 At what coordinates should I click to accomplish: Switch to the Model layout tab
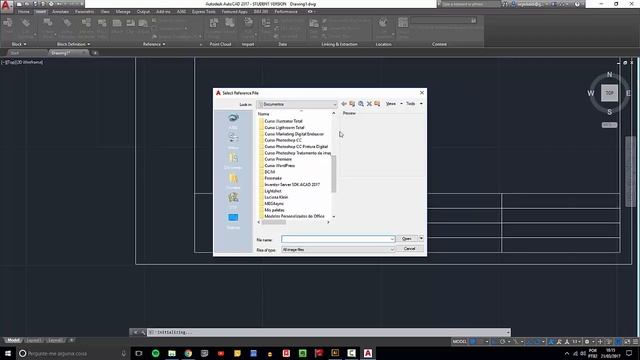click(x=13, y=340)
